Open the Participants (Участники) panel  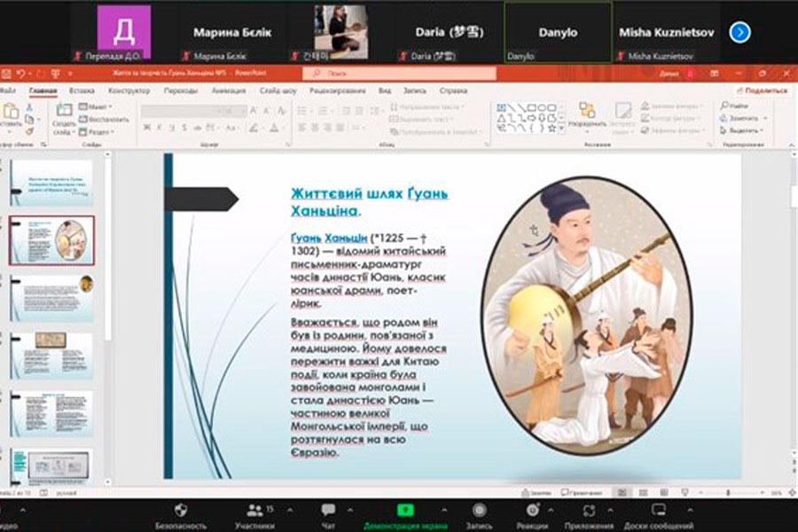tap(255, 510)
